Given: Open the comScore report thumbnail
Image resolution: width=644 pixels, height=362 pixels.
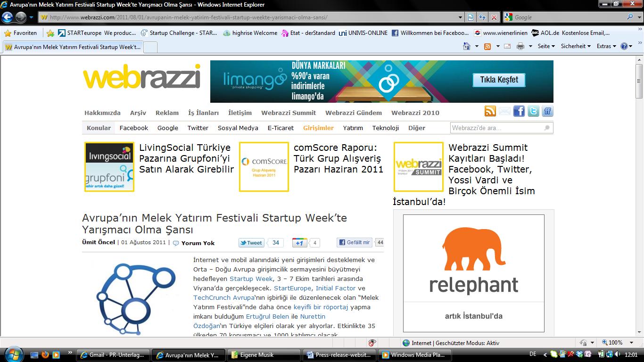Looking at the screenshot, I should click(264, 167).
